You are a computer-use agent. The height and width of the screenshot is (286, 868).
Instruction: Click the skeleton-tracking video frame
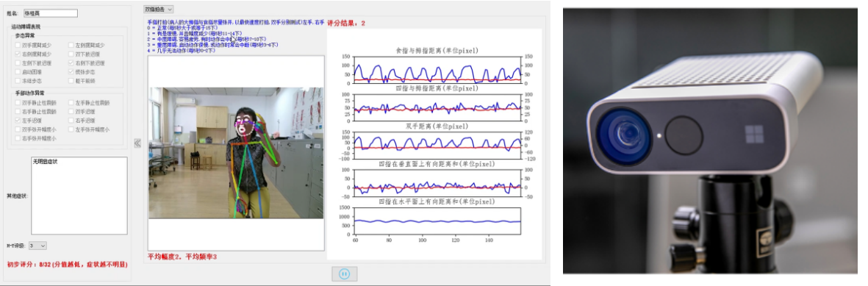[x=236, y=152]
